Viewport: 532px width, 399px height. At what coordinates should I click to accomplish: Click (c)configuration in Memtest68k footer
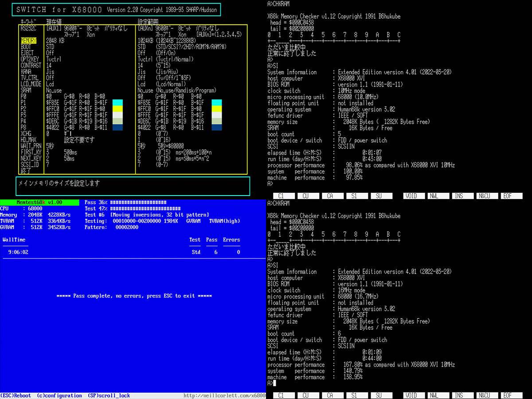point(59,395)
